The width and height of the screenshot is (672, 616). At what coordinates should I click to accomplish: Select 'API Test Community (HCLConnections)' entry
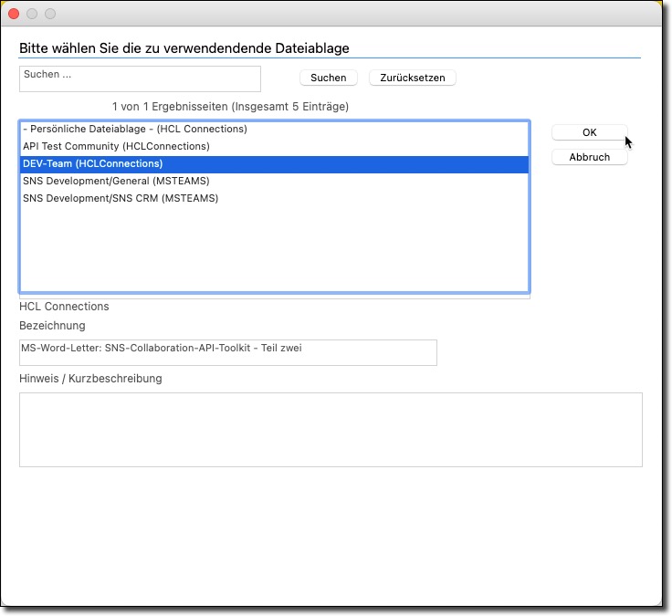coord(274,147)
